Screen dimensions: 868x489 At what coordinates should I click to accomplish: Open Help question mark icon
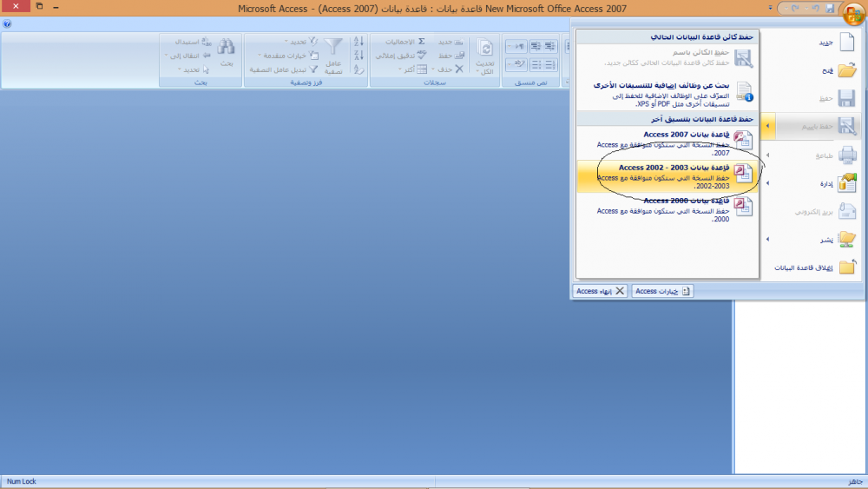7,23
